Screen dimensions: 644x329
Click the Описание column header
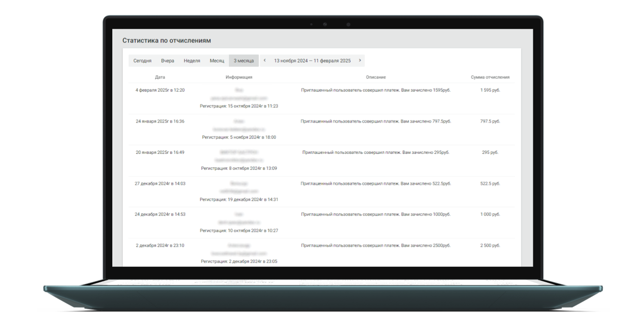pos(376,77)
